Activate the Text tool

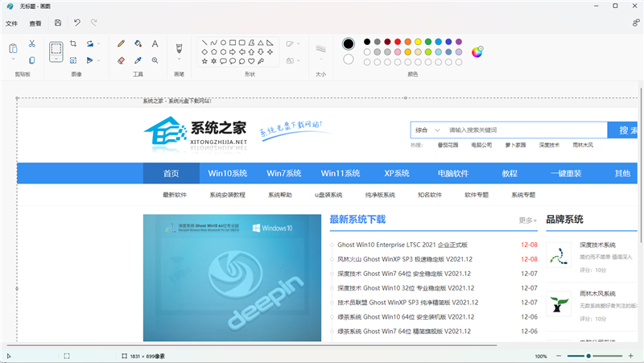coord(155,43)
